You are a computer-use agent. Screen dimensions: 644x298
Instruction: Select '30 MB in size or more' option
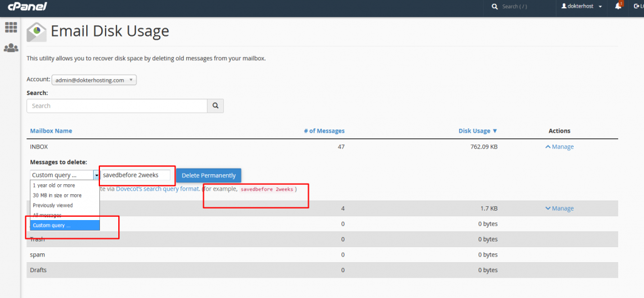[x=57, y=196]
